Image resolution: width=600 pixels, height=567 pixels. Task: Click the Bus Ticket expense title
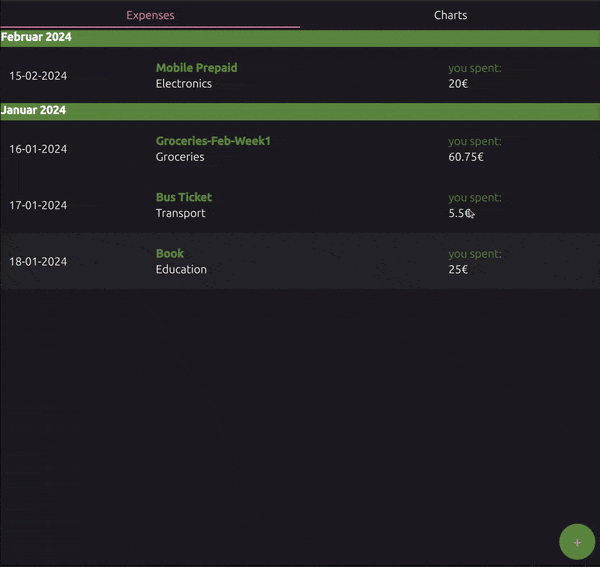pos(184,197)
